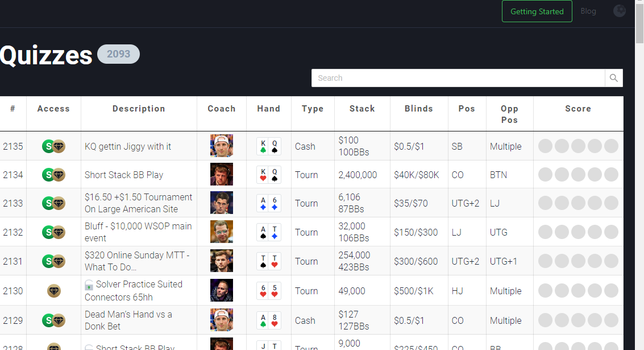
Task: Open the Blog link
Action: [588, 11]
